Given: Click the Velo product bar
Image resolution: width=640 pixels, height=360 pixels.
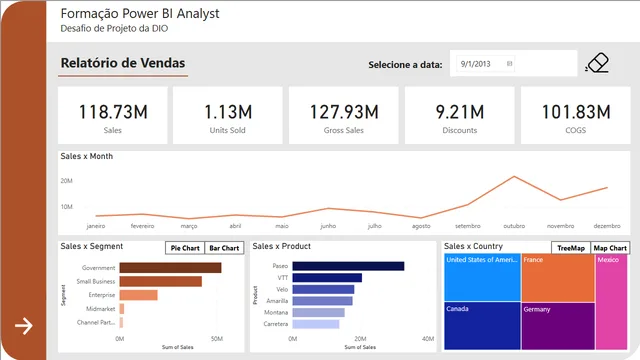Looking at the screenshot, I should (x=323, y=289).
